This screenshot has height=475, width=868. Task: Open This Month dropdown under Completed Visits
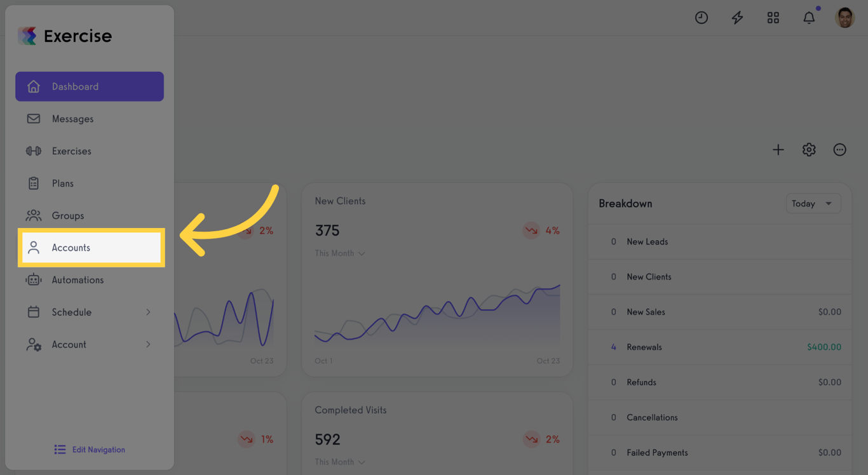pos(340,462)
